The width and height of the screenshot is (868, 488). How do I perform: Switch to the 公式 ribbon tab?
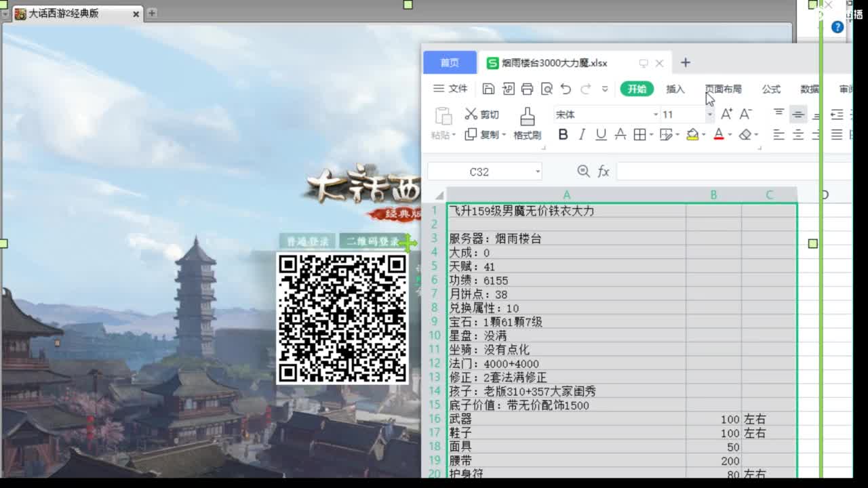click(771, 89)
